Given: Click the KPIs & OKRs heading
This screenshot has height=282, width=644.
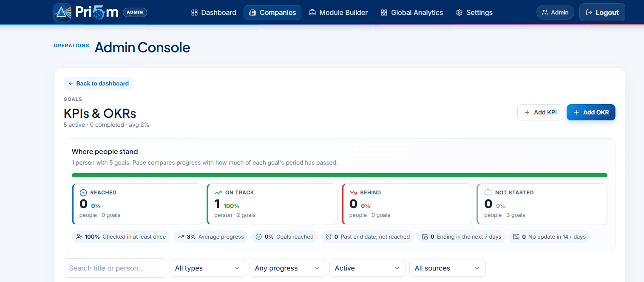Looking at the screenshot, I should point(100,114).
